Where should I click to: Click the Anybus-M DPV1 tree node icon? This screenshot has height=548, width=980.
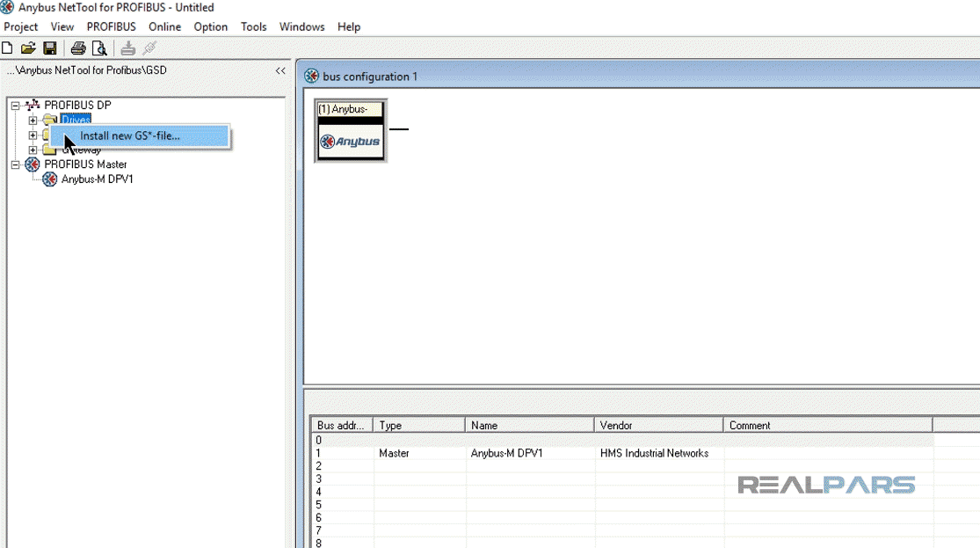(49, 179)
